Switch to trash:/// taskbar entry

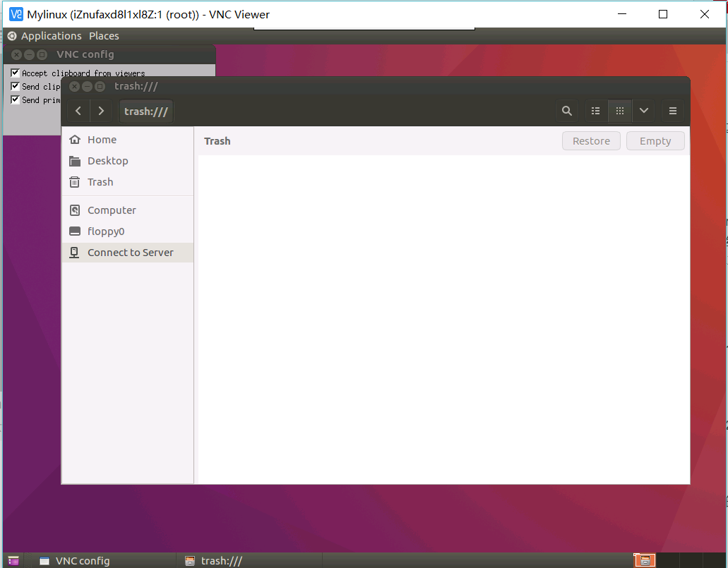(x=251, y=560)
